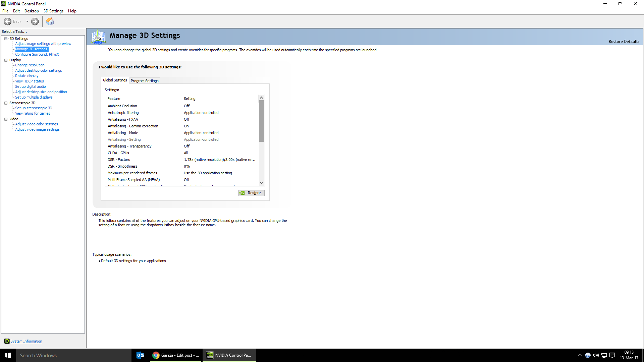Screen dimensions: 644x362
Task: Open the 3D Settings menu
Action: click(53, 11)
